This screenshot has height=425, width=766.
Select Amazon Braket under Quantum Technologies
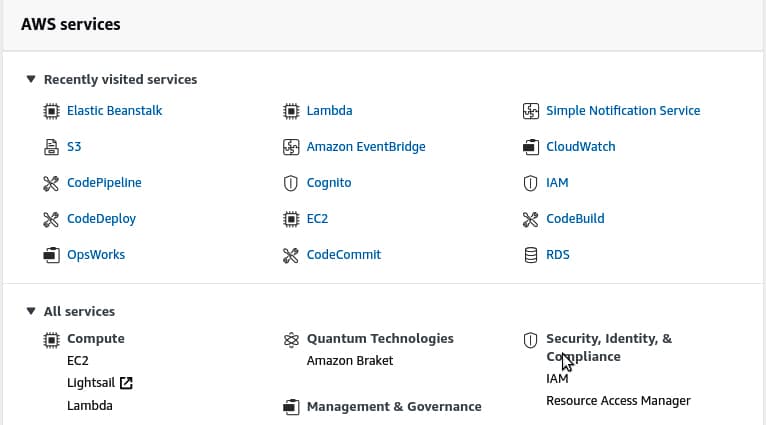(350, 361)
